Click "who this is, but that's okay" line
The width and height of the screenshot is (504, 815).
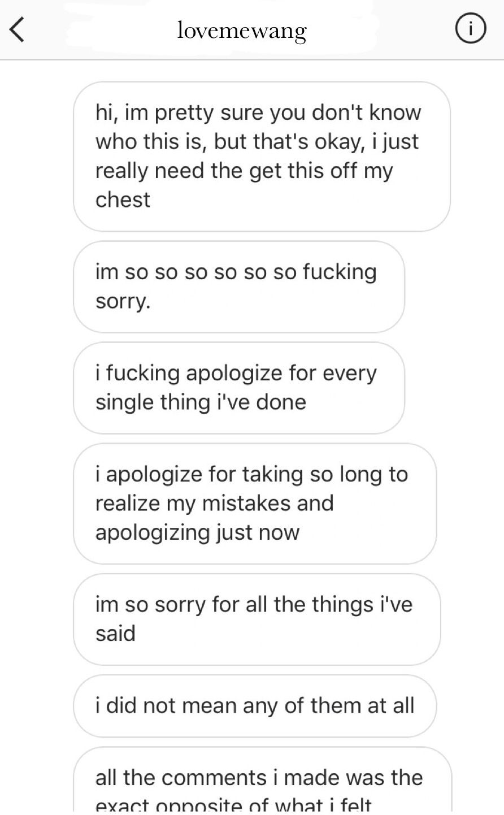coord(257,141)
